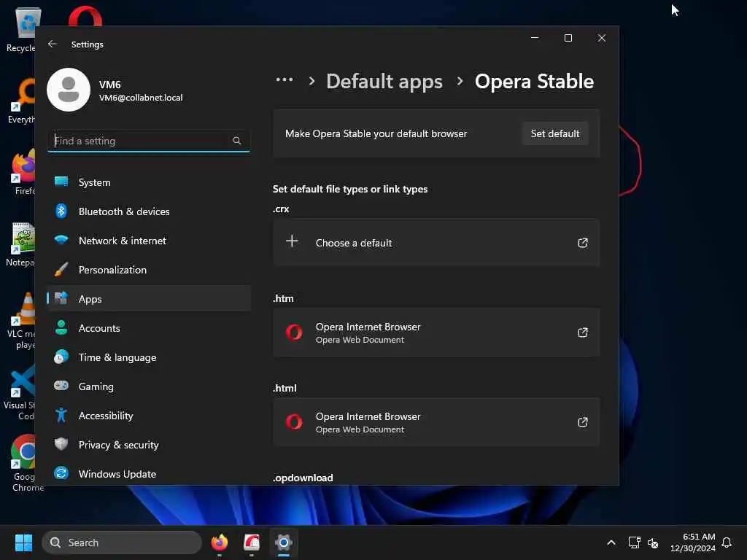Screen dimensions: 747x560
Task: Open Privacy & security category
Action: (149, 445)
